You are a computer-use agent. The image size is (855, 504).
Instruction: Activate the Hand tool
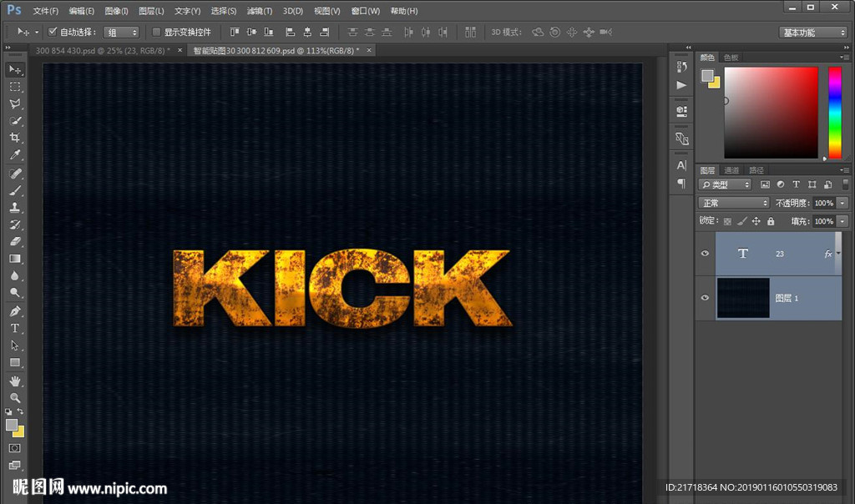15,381
